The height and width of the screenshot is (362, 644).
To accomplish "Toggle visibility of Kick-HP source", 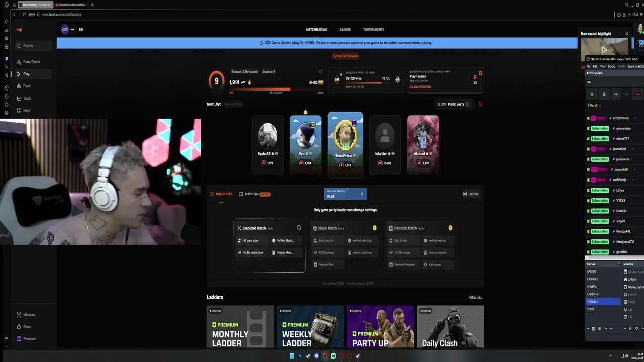I will coord(626,294).
